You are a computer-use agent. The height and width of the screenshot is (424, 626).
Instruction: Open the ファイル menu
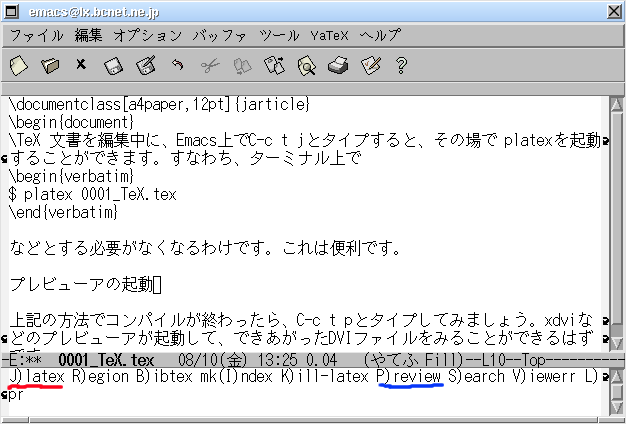(x=36, y=36)
